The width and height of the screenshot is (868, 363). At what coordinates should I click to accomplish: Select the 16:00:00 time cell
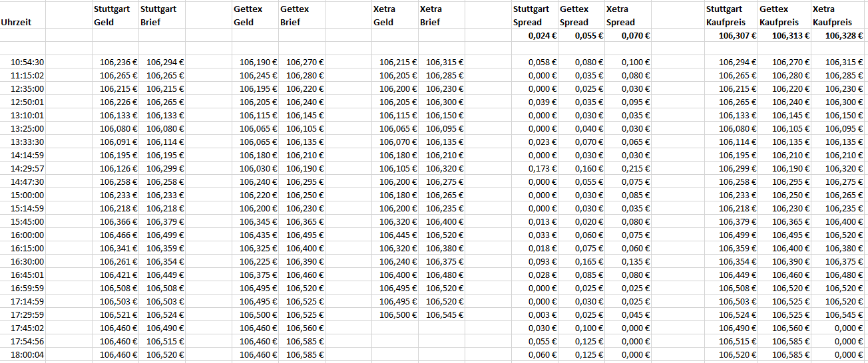[x=27, y=235]
